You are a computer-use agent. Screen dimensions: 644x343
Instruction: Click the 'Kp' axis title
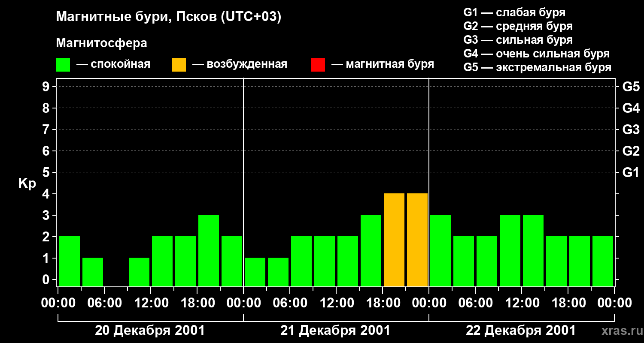[27, 183]
